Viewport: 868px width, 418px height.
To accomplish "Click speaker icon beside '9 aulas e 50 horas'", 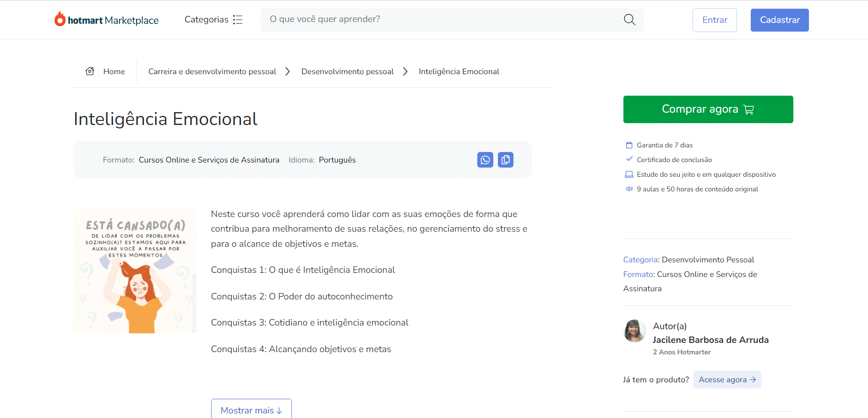I will pyautogui.click(x=629, y=189).
